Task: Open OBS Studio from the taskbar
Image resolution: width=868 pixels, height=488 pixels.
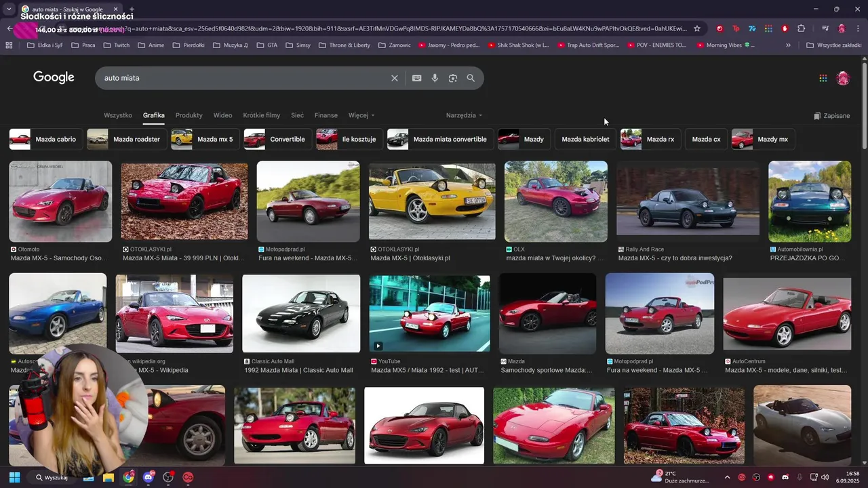Action: point(168,477)
